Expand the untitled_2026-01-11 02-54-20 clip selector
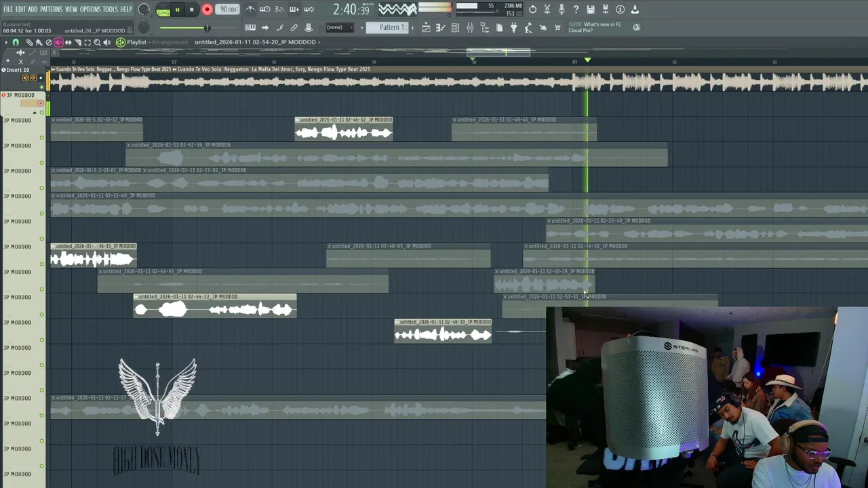 click(x=258, y=42)
